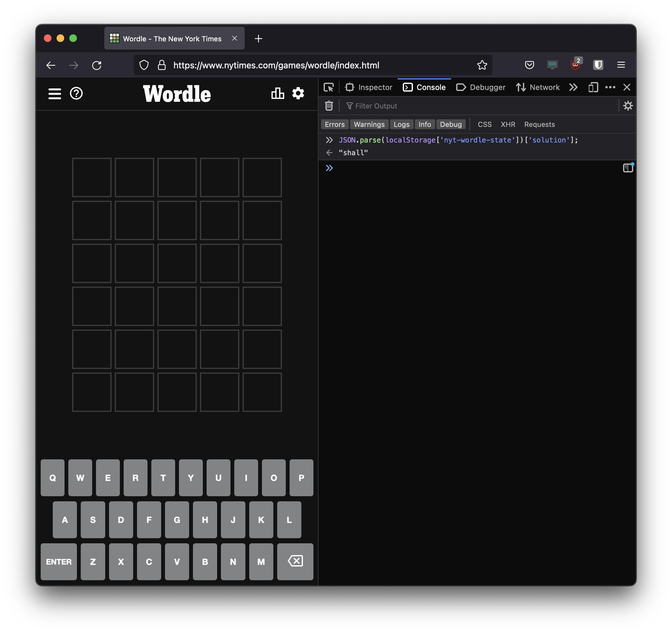Toggle the Errors filter
The image size is (672, 633).
[335, 124]
